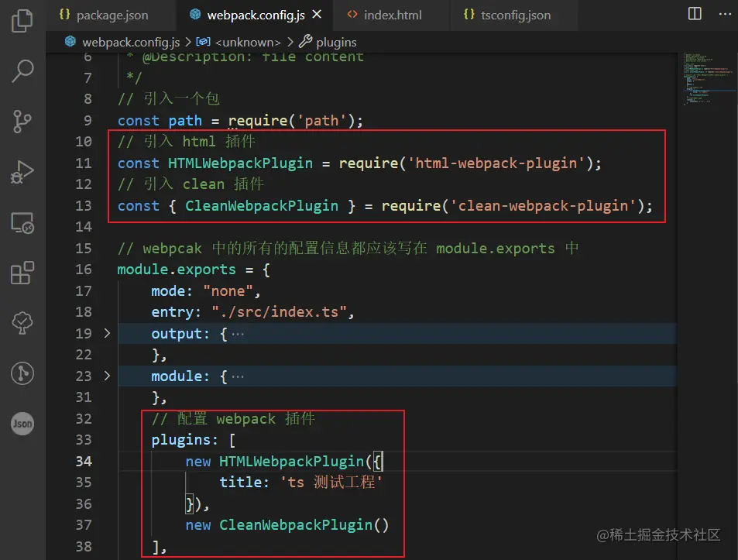The height and width of the screenshot is (560, 738).
Task: Switch to the tsconfig.json tab
Action: [x=516, y=15]
